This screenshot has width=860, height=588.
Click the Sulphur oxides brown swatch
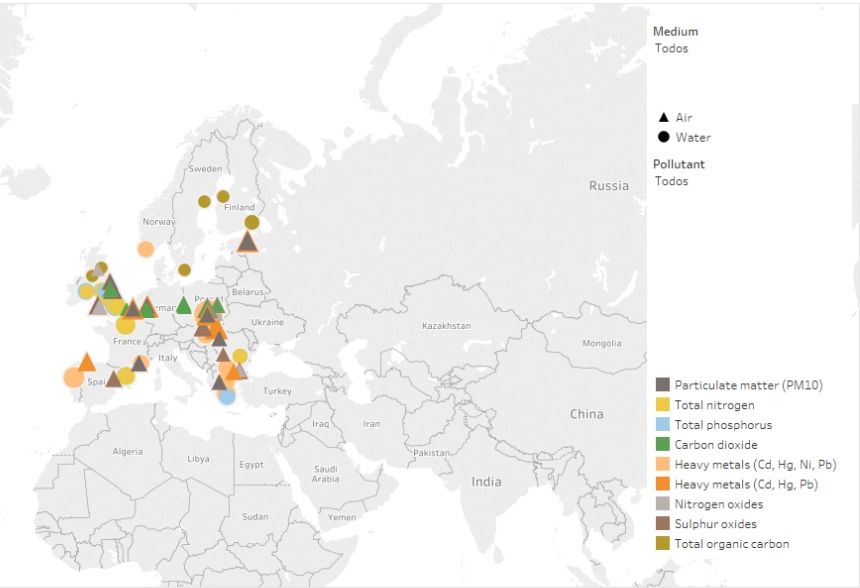tap(663, 523)
